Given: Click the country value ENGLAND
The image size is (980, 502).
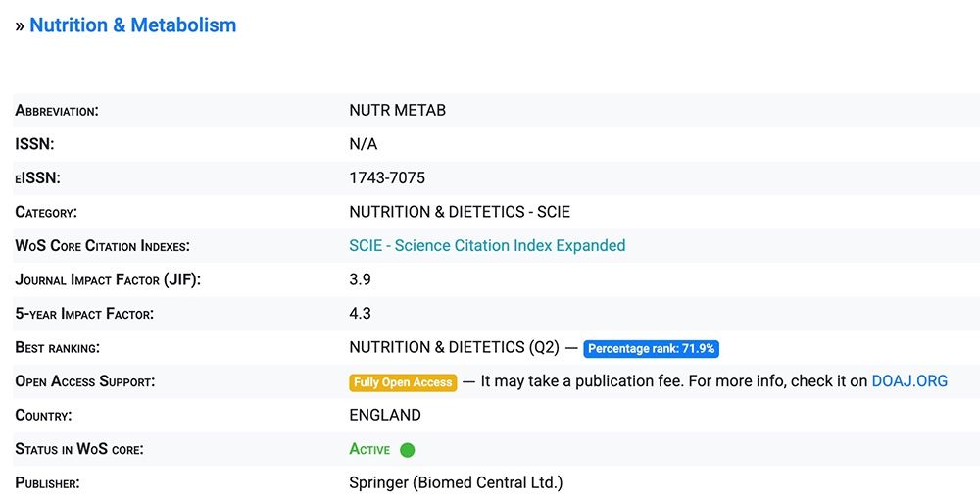Looking at the screenshot, I should [x=385, y=415].
